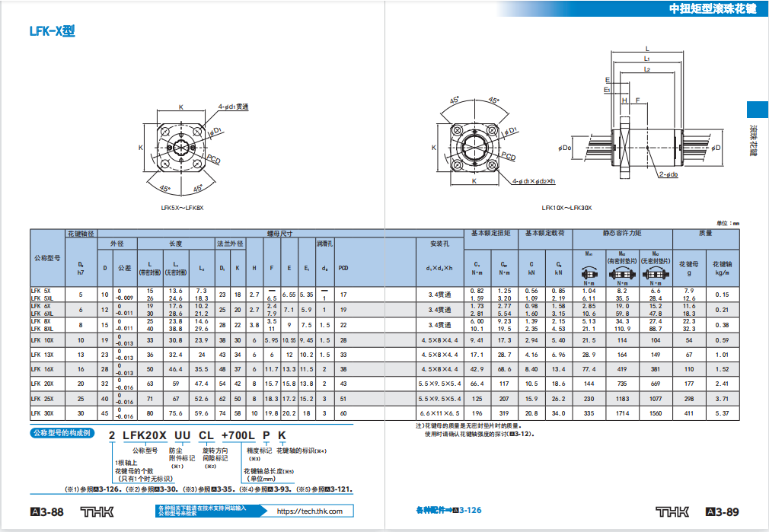Click the page number A3-89
This screenshot has height=532, width=769.
[723, 512]
